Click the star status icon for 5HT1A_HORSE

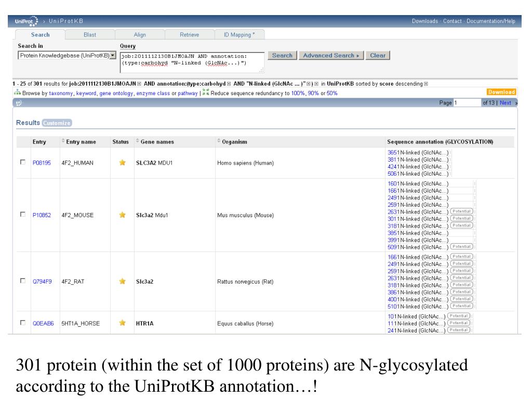pyautogui.click(x=123, y=323)
